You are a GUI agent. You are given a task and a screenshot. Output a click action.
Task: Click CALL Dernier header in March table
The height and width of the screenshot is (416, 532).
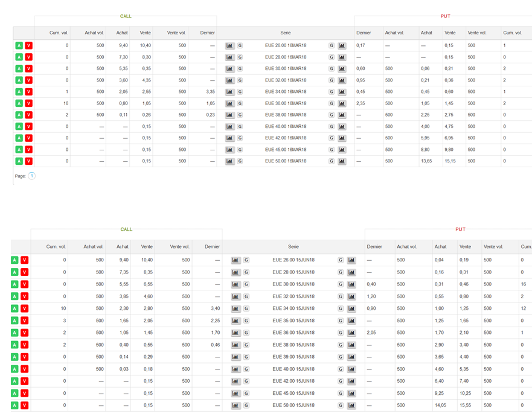point(207,33)
